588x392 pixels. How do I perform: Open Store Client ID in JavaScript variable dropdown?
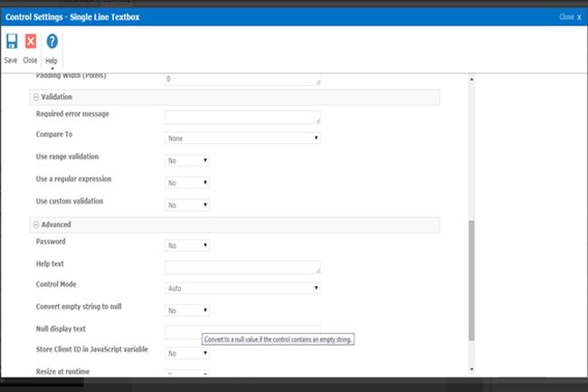coord(187,353)
